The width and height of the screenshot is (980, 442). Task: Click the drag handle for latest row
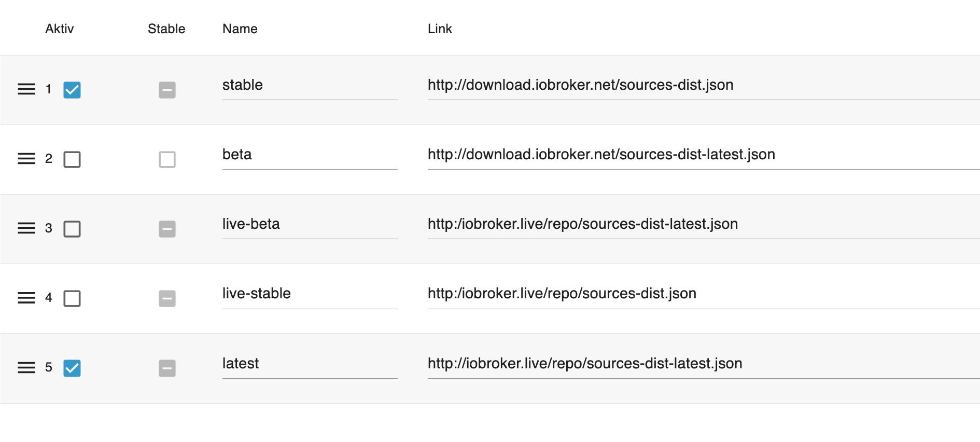tap(26, 368)
